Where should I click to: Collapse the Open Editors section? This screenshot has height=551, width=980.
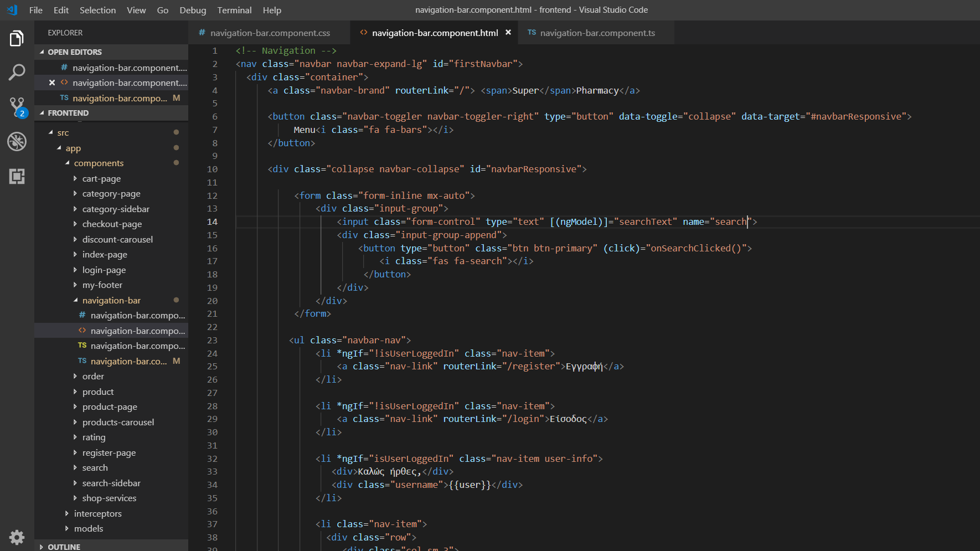[x=111, y=52]
